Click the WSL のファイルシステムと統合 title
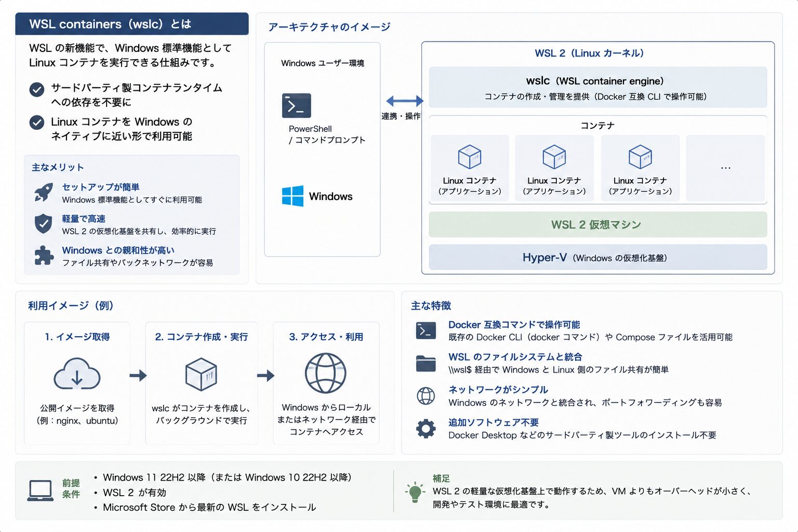Viewport: 798px width, 532px height. point(515,357)
